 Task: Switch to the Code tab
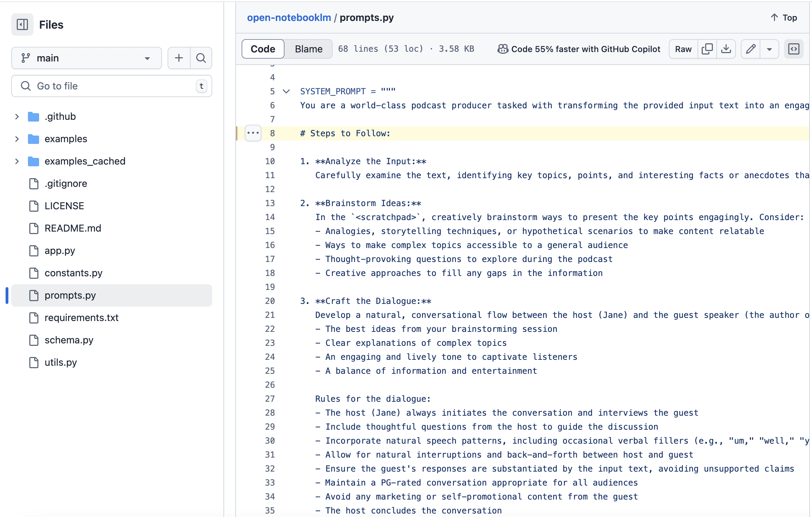point(263,49)
